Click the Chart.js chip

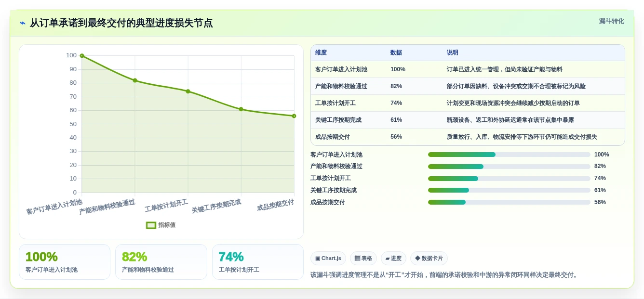(328, 259)
